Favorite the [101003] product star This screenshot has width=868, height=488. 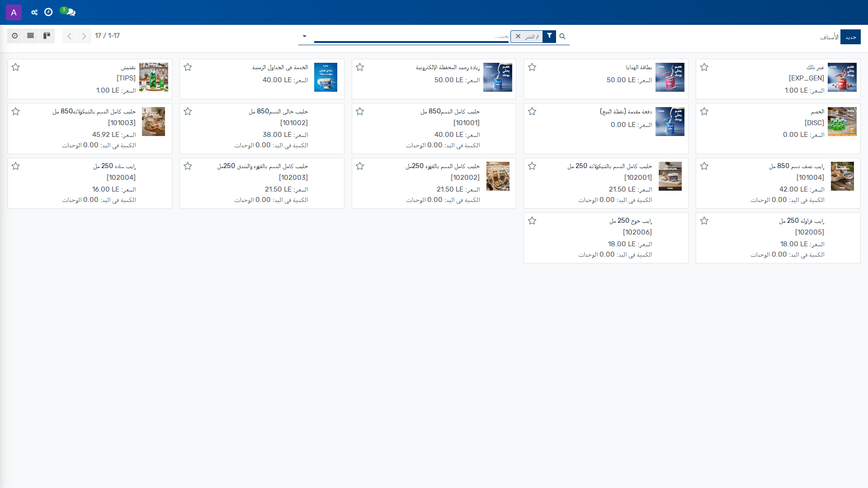pyautogui.click(x=16, y=112)
